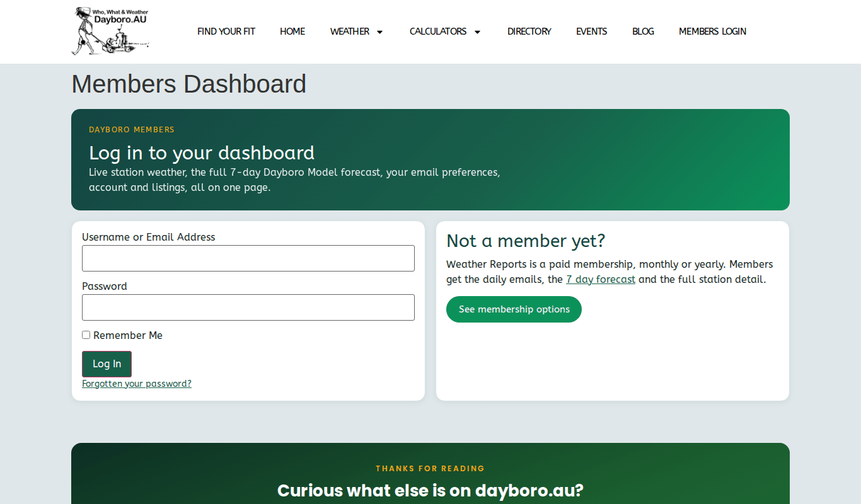Select the 'Not a member yet?' heading
Screen dimensions: 861x504
[526, 241]
